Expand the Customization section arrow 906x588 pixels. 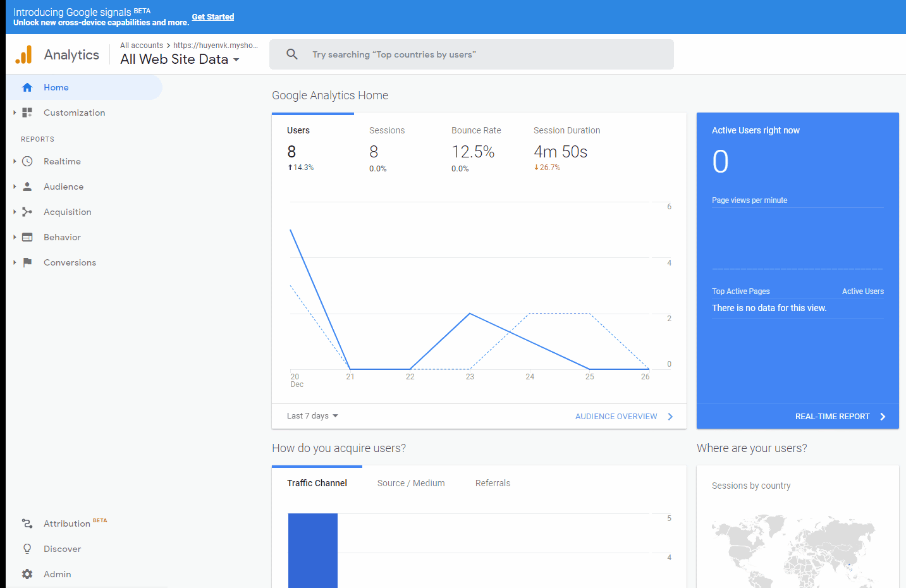[x=15, y=113]
